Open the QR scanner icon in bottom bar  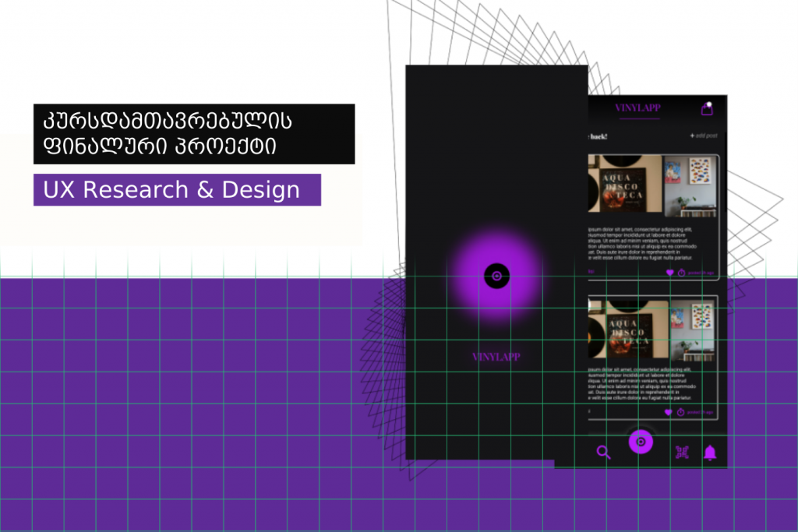coord(683,453)
